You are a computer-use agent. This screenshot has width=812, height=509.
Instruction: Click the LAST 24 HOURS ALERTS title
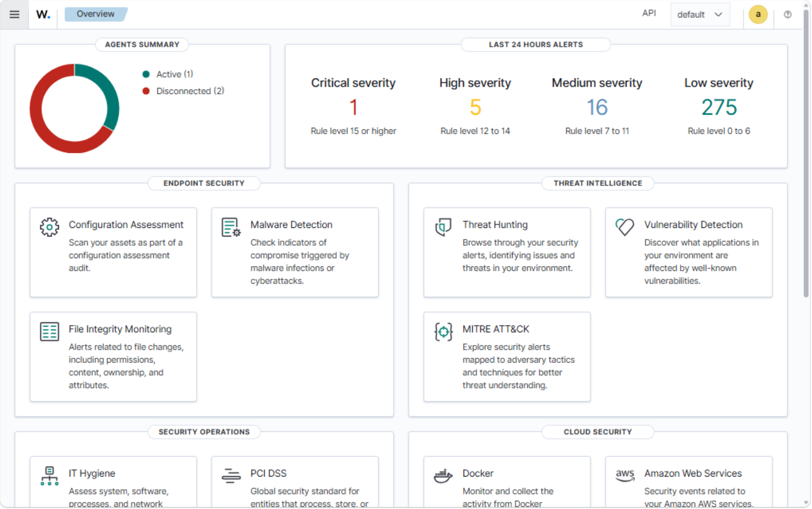click(x=536, y=45)
